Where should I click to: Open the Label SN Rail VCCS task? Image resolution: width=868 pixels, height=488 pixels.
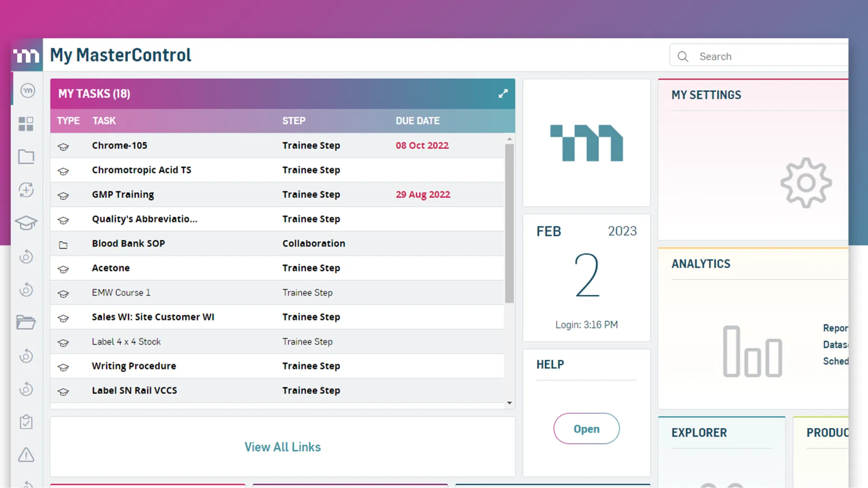pos(134,390)
